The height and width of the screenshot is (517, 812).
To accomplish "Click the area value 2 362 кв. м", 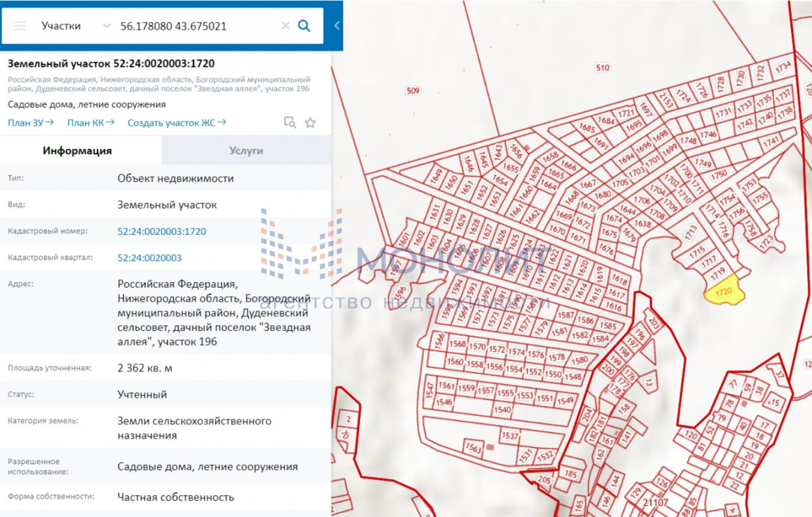I will coord(145,368).
